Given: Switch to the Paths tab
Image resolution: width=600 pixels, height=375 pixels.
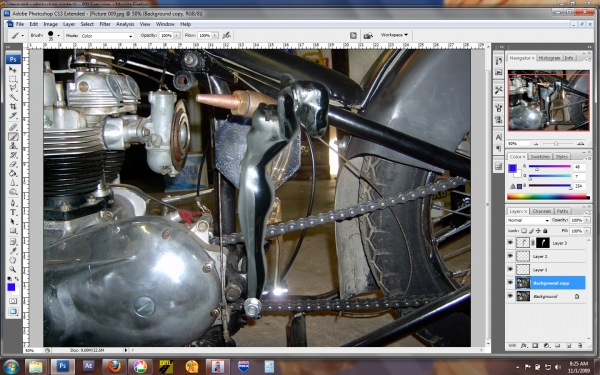Looking at the screenshot, I should (562, 211).
